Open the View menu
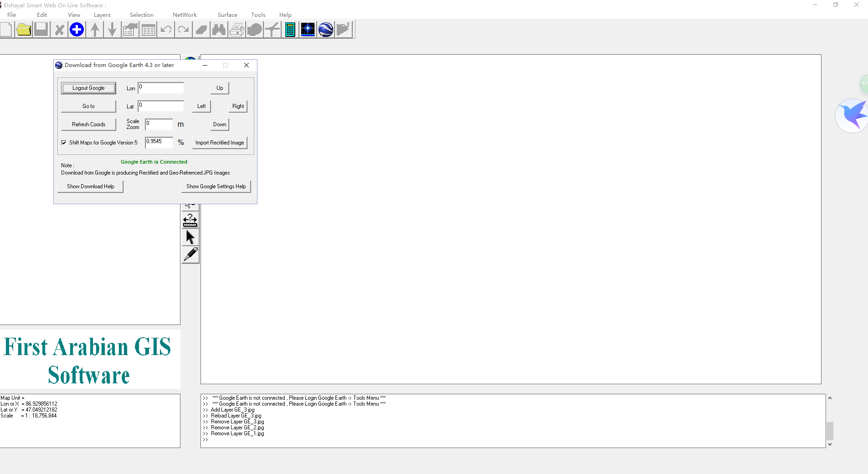 point(74,15)
